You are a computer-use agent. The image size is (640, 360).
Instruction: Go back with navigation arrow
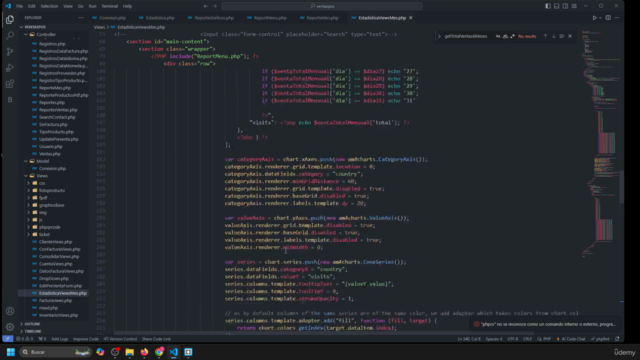[206, 6]
